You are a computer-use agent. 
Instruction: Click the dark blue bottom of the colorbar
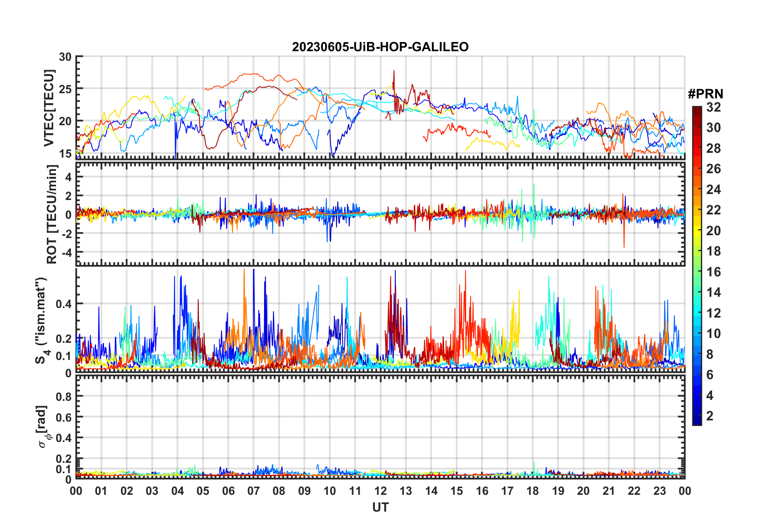(x=697, y=422)
